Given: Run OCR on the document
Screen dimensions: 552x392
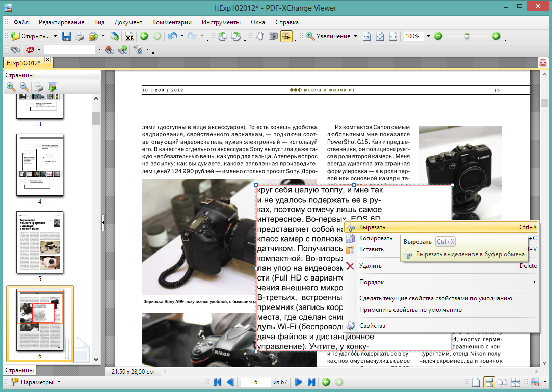Looking at the screenshot, I should (x=129, y=36).
